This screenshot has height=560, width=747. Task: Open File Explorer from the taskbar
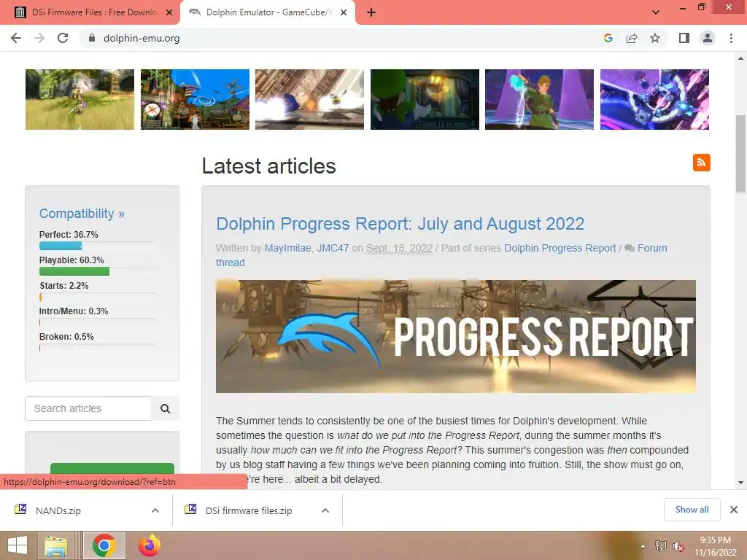pyautogui.click(x=56, y=545)
